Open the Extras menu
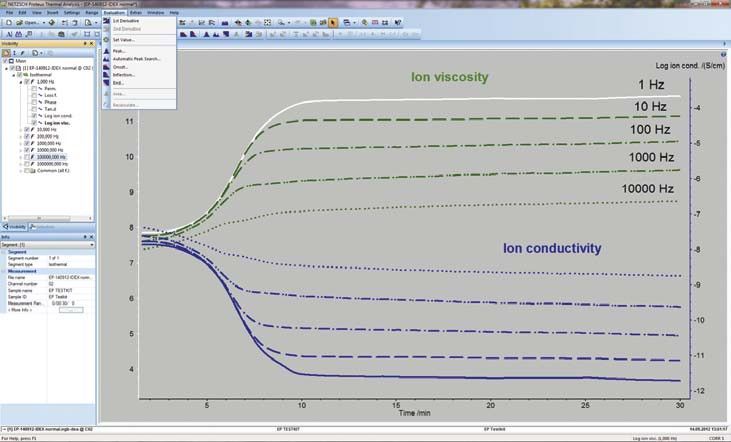Image resolution: width=731 pixels, height=442 pixels. (135, 12)
